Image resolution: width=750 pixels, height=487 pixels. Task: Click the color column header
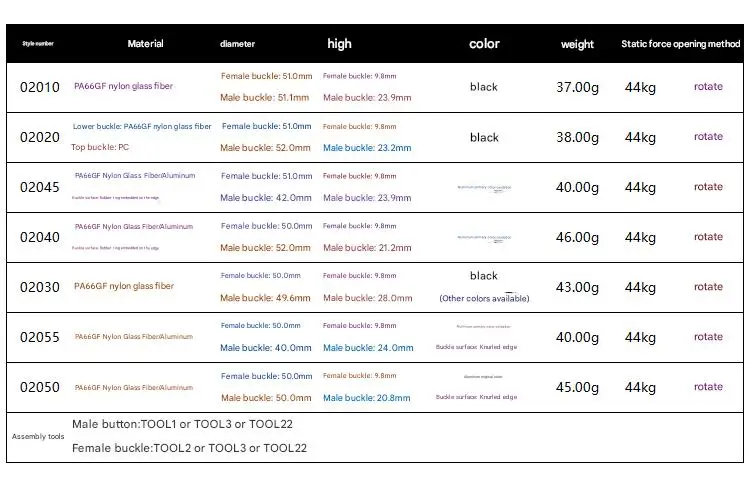[484, 44]
